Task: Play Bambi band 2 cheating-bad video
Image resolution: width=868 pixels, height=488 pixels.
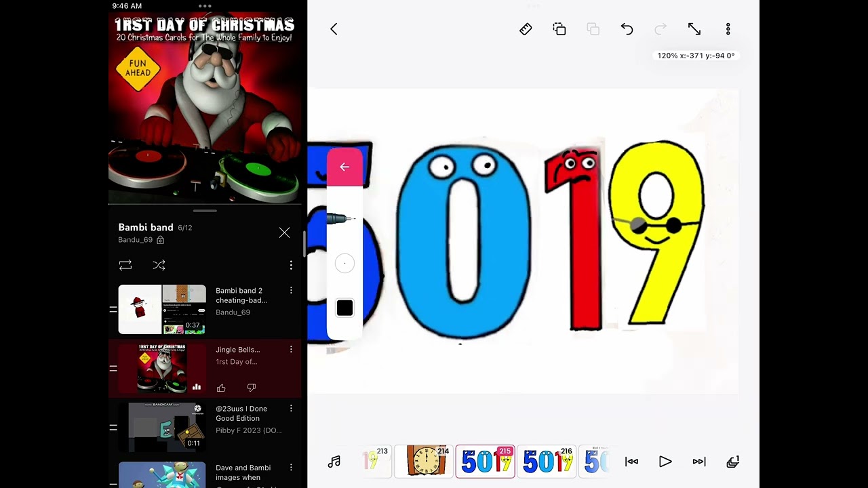Action: [x=162, y=310]
